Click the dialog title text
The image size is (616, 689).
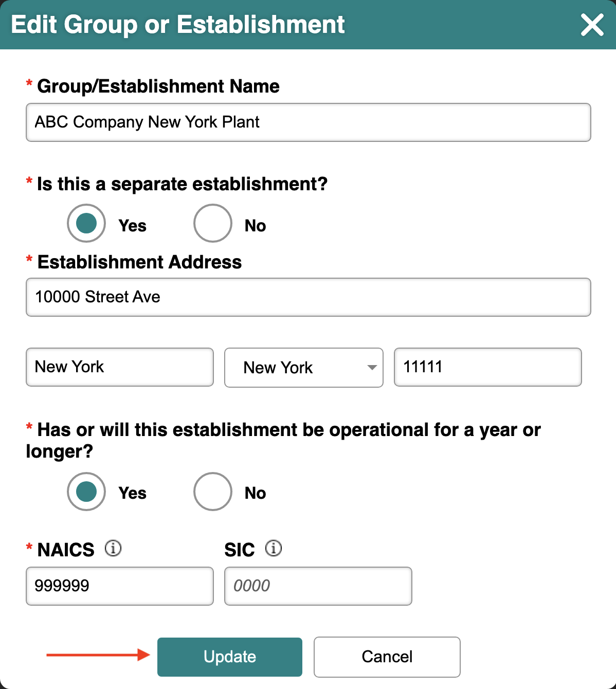point(178,25)
